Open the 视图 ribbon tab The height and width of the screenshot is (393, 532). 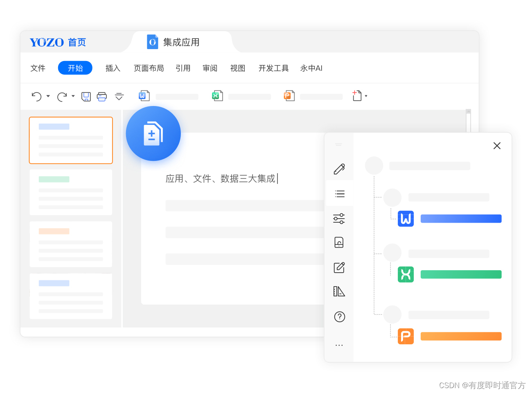[x=238, y=68]
